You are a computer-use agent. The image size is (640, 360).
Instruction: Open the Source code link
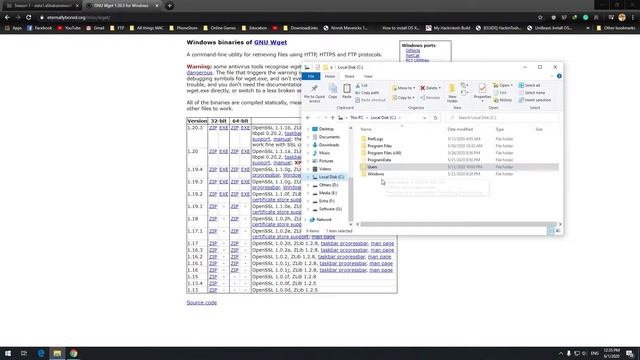[x=202, y=302]
